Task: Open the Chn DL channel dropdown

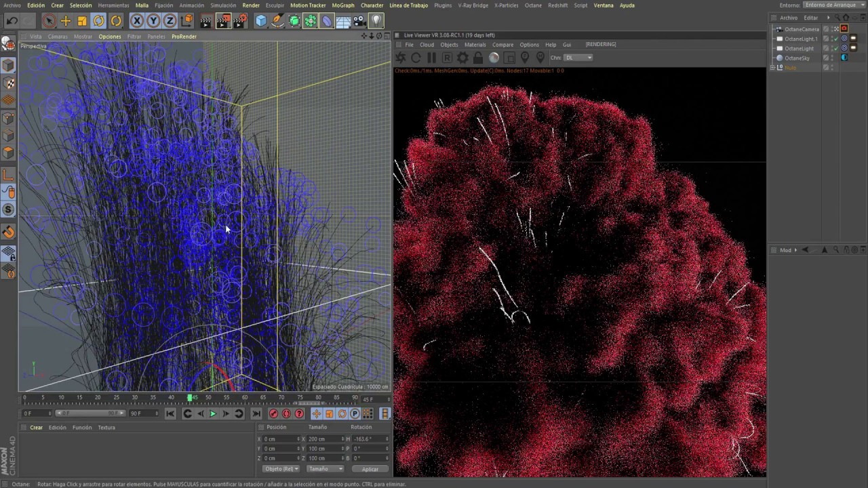Action: (578, 58)
